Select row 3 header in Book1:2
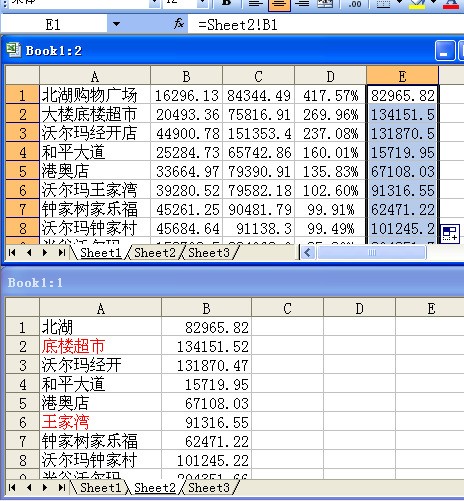This screenshot has height=501, width=464. [x=23, y=133]
